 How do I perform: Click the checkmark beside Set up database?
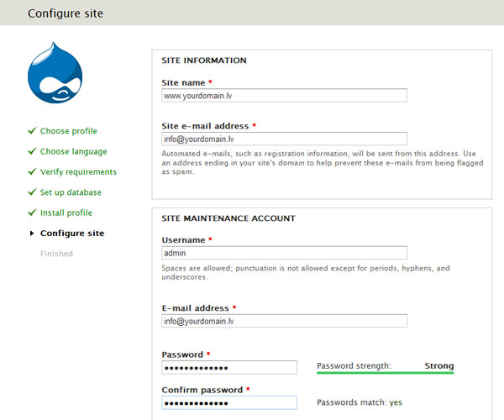32,192
